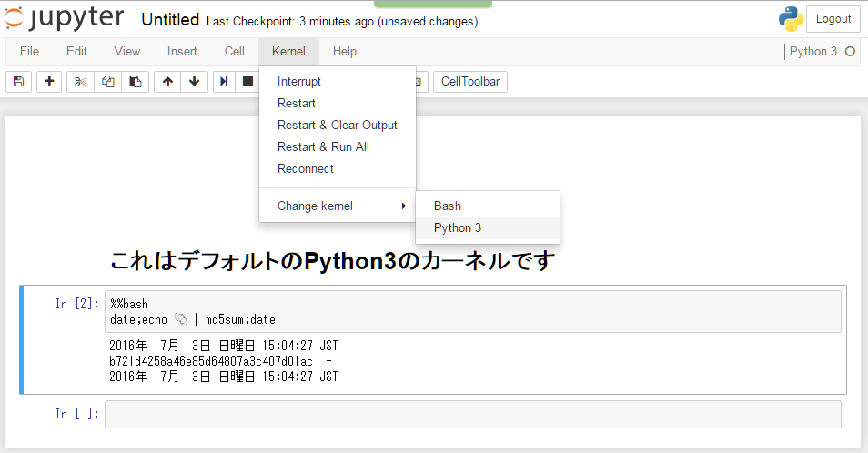The height and width of the screenshot is (453, 868).
Task: Select Restart & Run All
Action: click(x=338, y=147)
